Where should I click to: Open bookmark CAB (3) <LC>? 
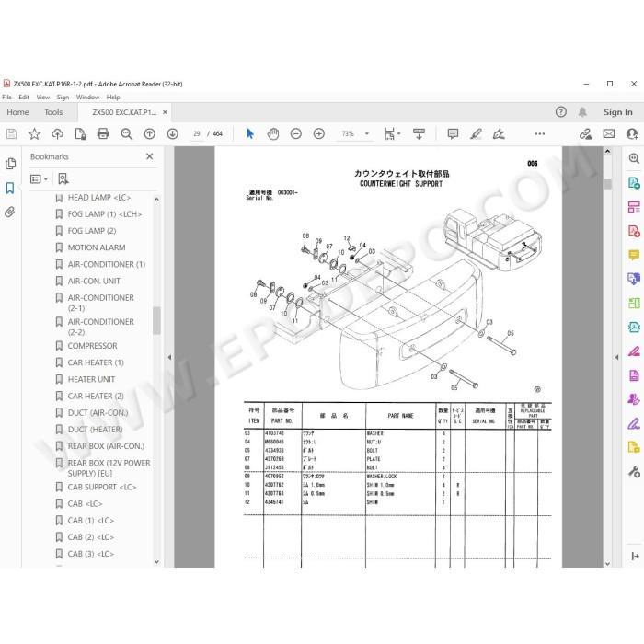pyautogui.click(x=91, y=554)
